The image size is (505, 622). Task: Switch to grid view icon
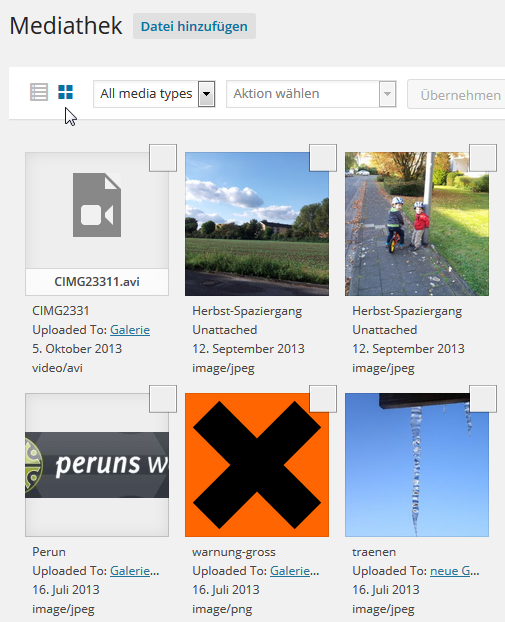(x=65, y=92)
